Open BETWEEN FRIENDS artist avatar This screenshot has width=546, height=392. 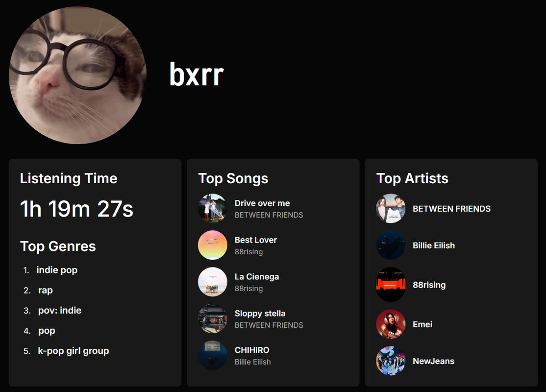coord(391,209)
